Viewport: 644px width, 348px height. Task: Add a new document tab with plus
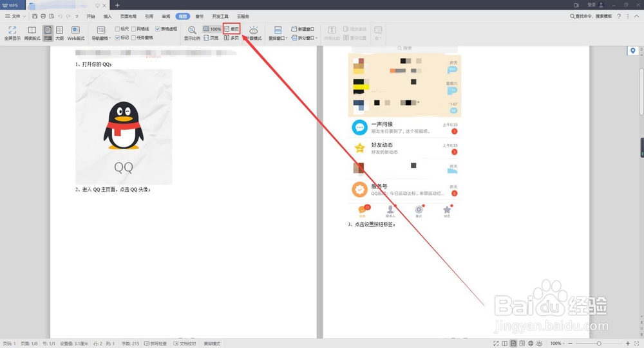point(117,5)
